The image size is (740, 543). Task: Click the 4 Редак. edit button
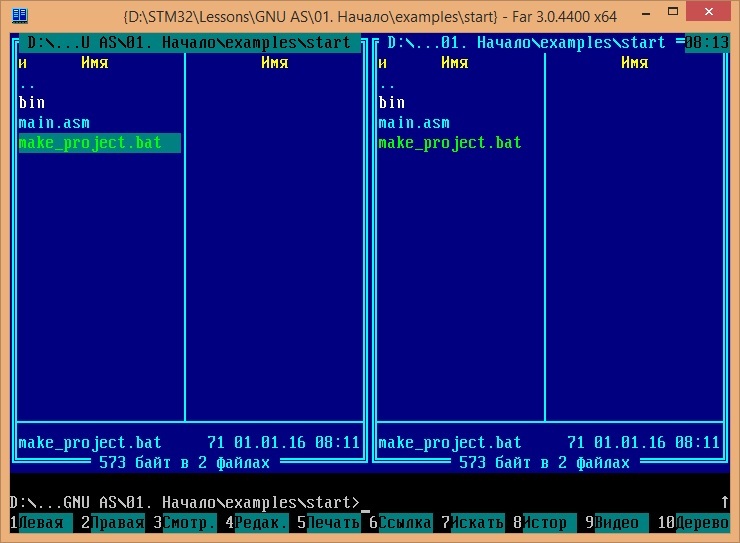click(x=257, y=523)
